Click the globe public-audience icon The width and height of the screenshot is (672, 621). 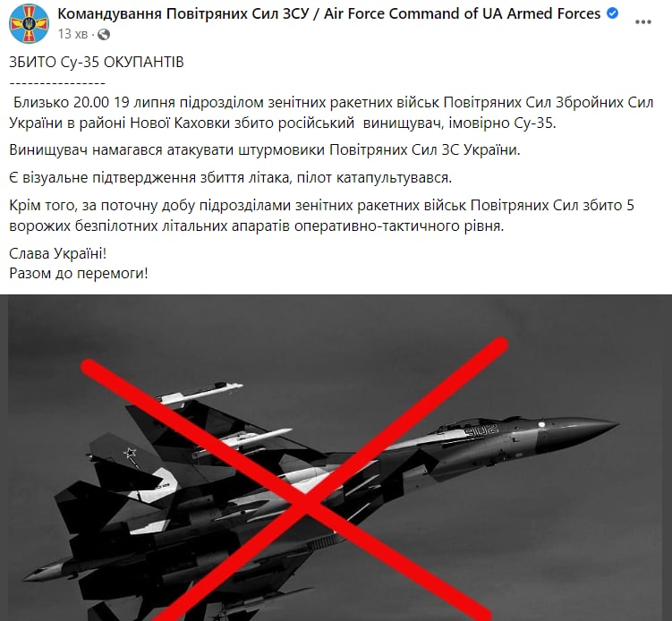pyautogui.click(x=104, y=34)
